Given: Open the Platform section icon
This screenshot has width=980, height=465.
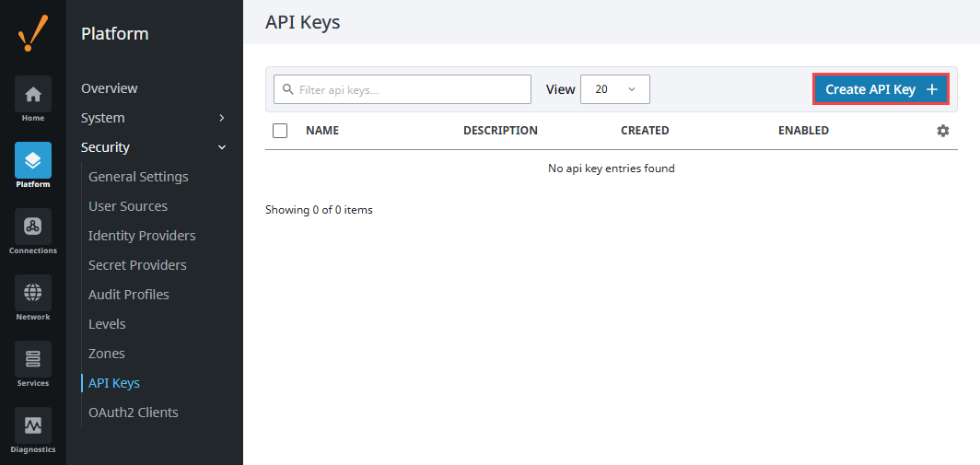Looking at the screenshot, I should click(33, 161).
